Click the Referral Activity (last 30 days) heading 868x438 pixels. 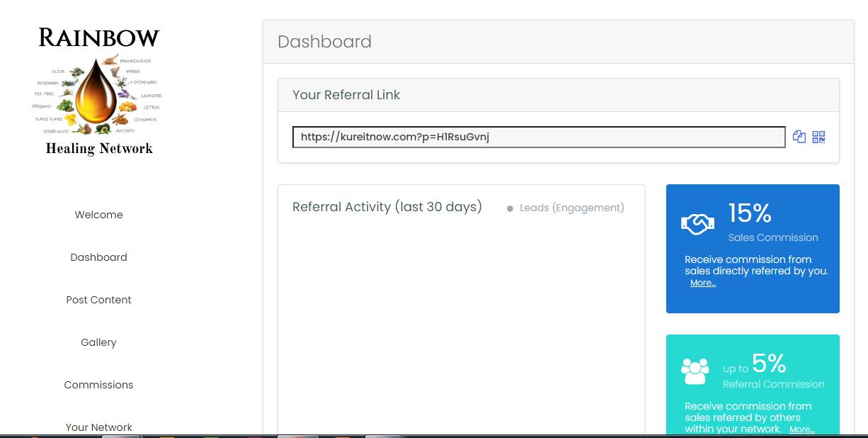tap(387, 207)
